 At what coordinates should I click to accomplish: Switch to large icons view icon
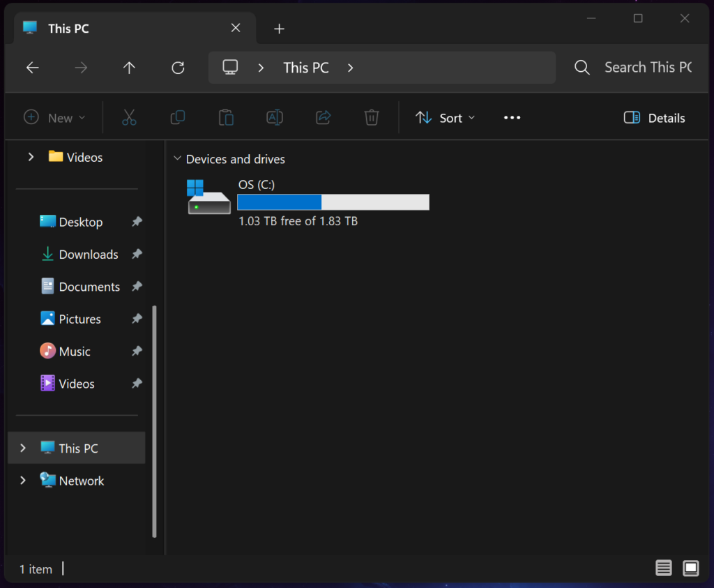point(691,568)
